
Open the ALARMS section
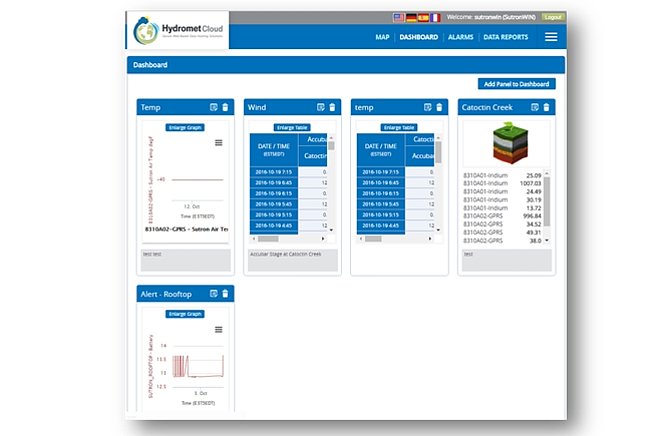461,37
